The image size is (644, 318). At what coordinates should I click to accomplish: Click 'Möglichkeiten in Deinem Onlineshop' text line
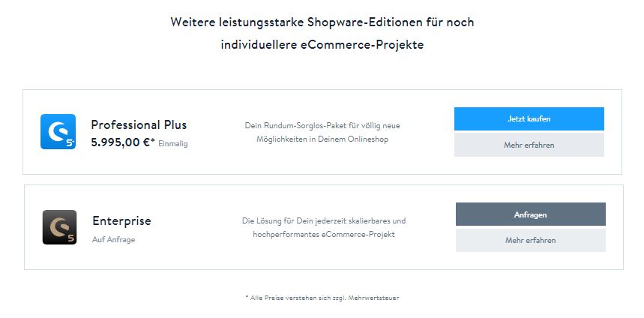[322, 139]
